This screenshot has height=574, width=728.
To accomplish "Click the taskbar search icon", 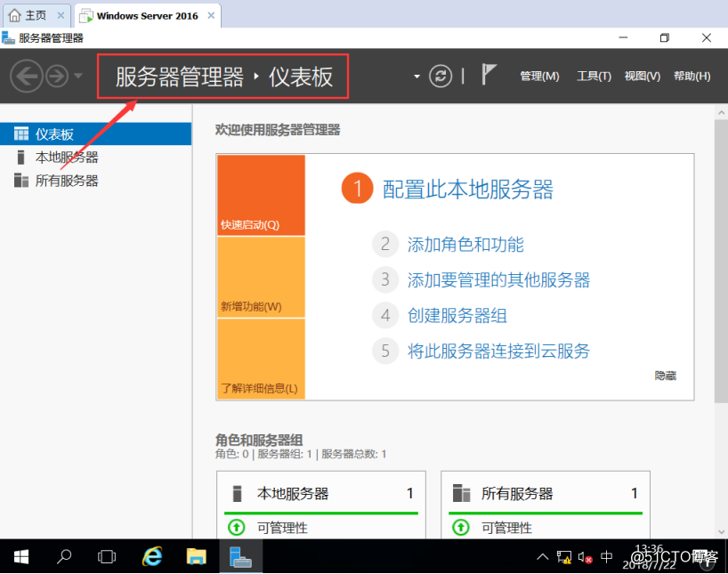I will 64,556.
